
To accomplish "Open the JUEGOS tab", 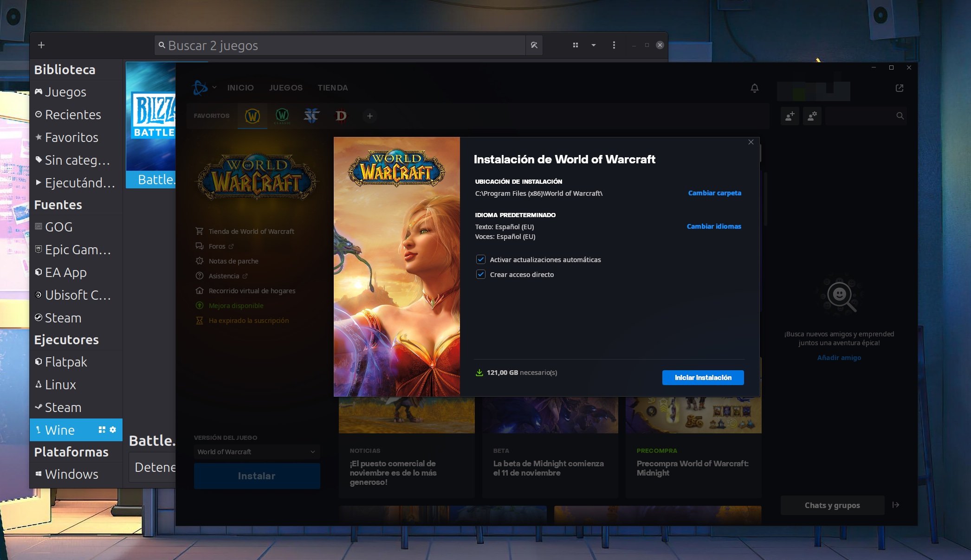I will coord(285,88).
